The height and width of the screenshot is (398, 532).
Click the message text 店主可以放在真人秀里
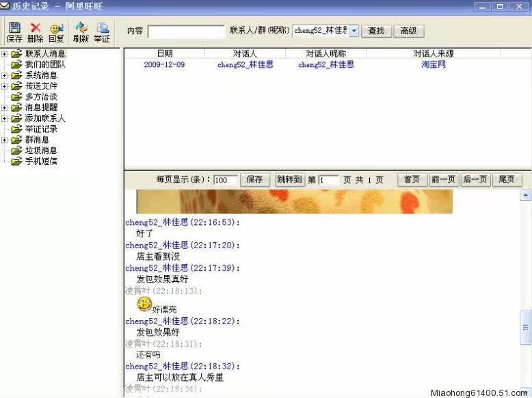tap(180, 377)
